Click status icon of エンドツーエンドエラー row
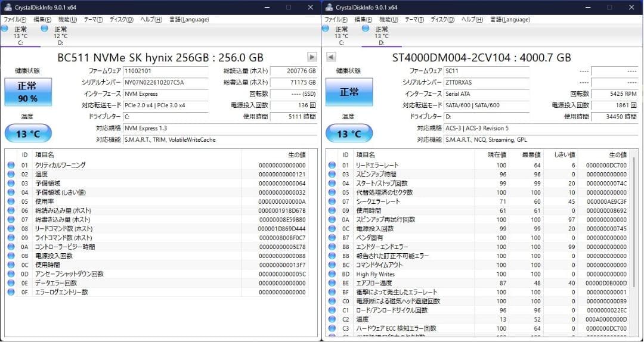644x342 pixels. point(332,247)
